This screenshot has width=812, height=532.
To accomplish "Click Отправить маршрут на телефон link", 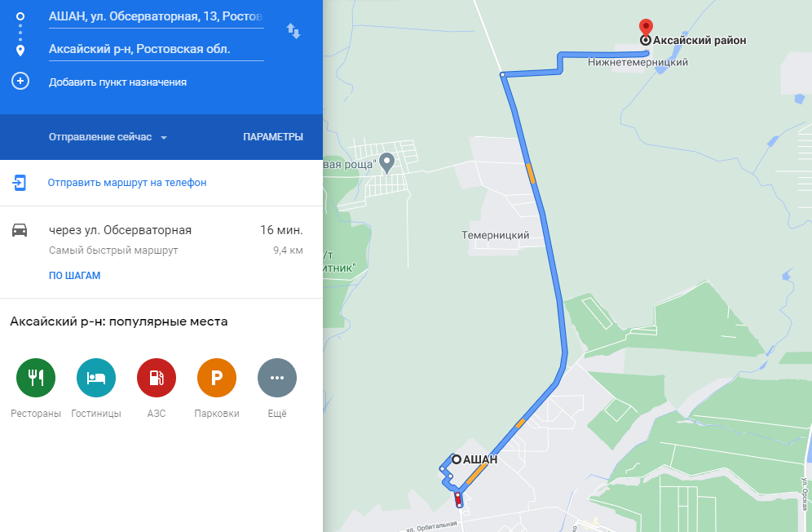I will [x=127, y=183].
